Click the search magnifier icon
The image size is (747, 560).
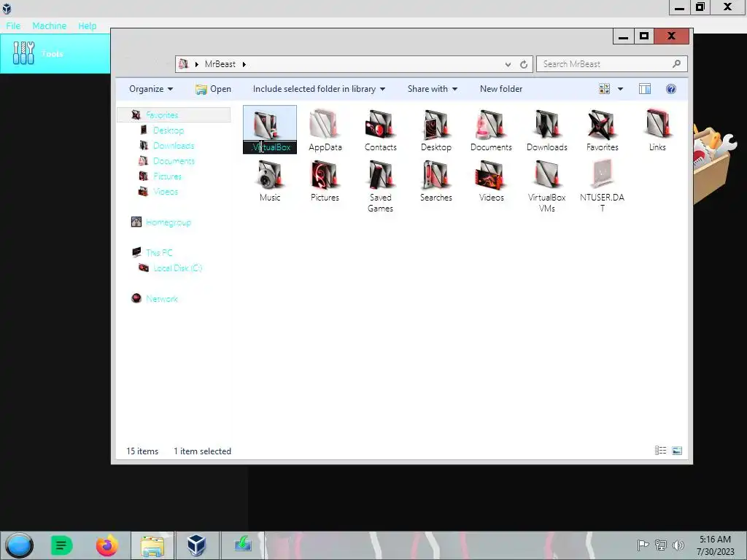pyautogui.click(x=676, y=64)
